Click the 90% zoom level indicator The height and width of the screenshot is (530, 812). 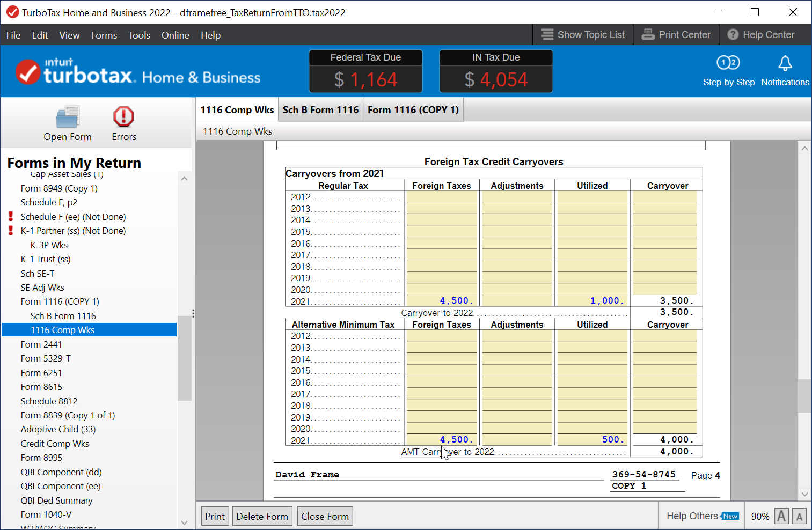pos(760,516)
